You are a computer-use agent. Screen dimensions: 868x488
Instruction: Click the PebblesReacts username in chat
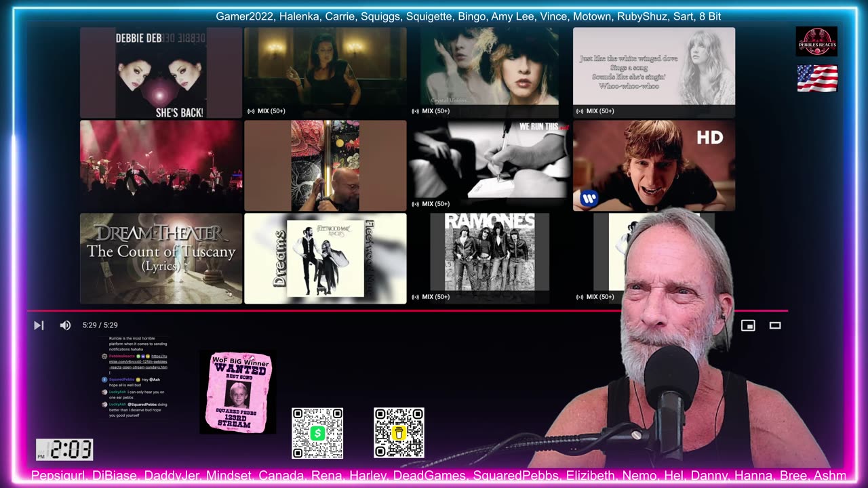(x=122, y=357)
